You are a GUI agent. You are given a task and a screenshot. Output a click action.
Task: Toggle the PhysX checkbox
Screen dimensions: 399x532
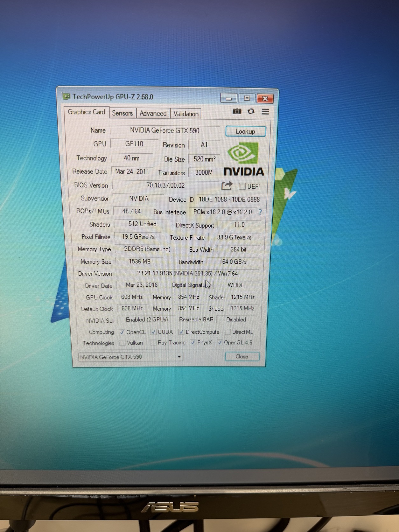[192, 343]
